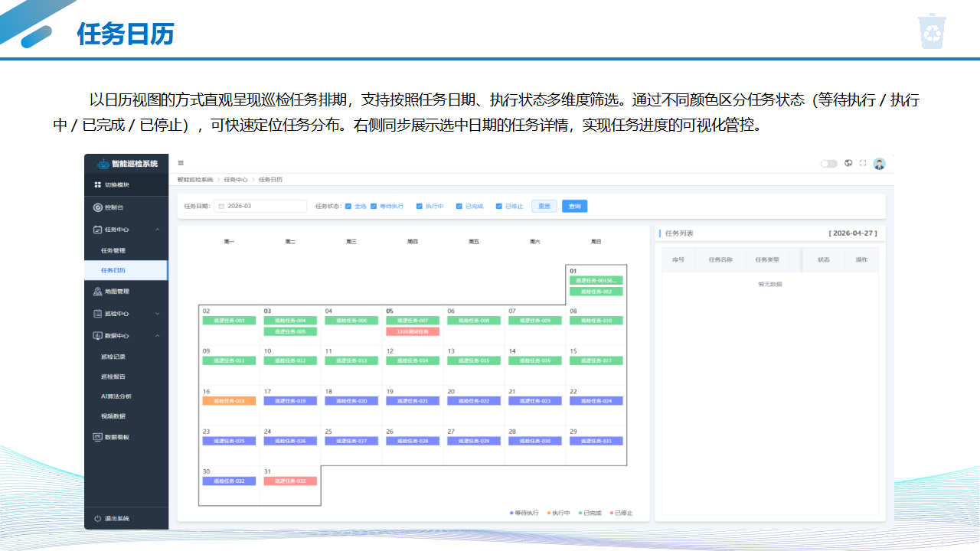Viewport: 980px width, 551px height.
Task: Click the fullscreen icon in header
Action: tap(863, 163)
